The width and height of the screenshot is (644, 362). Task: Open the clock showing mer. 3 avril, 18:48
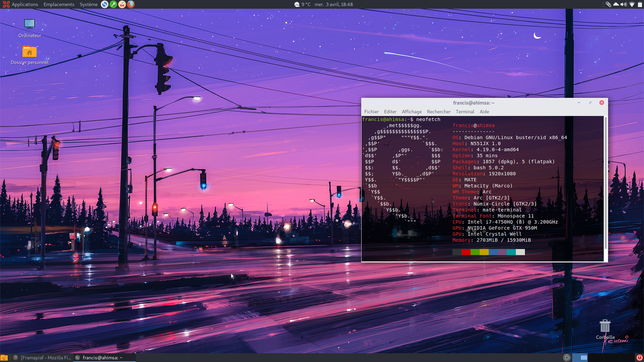(x=334, y=4)
